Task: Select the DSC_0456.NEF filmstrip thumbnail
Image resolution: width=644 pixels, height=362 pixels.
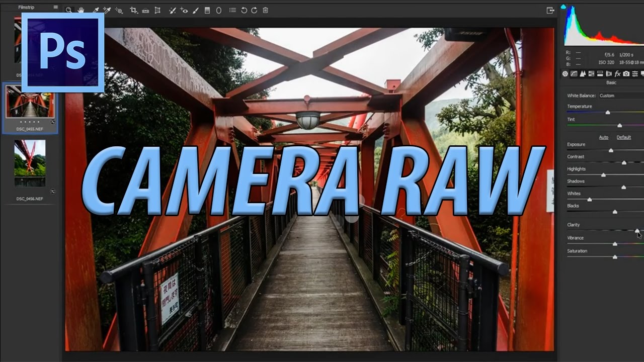Action: pos(30,163)
